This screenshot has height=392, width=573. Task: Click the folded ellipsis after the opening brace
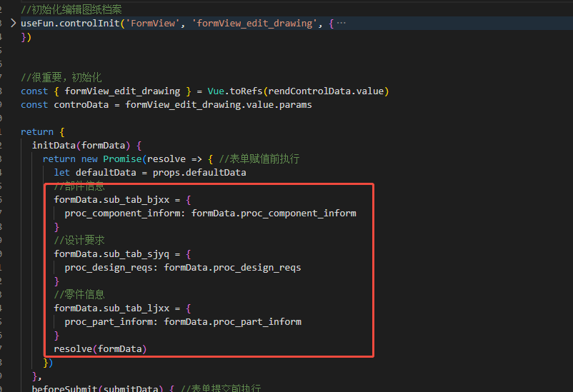(341, 24)
